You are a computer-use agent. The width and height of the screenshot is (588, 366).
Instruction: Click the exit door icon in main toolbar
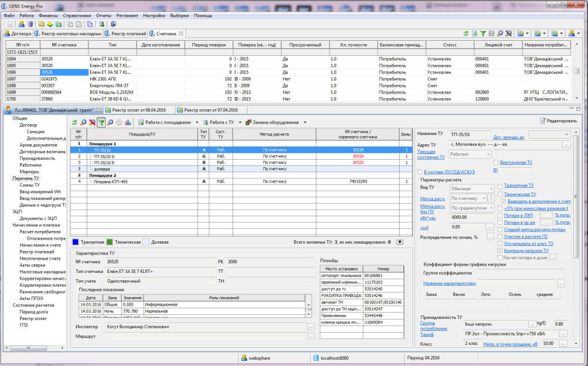pos(113,24)
